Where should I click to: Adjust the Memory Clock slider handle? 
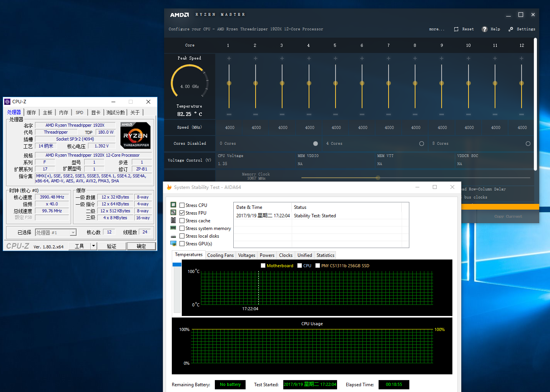click(378, 178)
